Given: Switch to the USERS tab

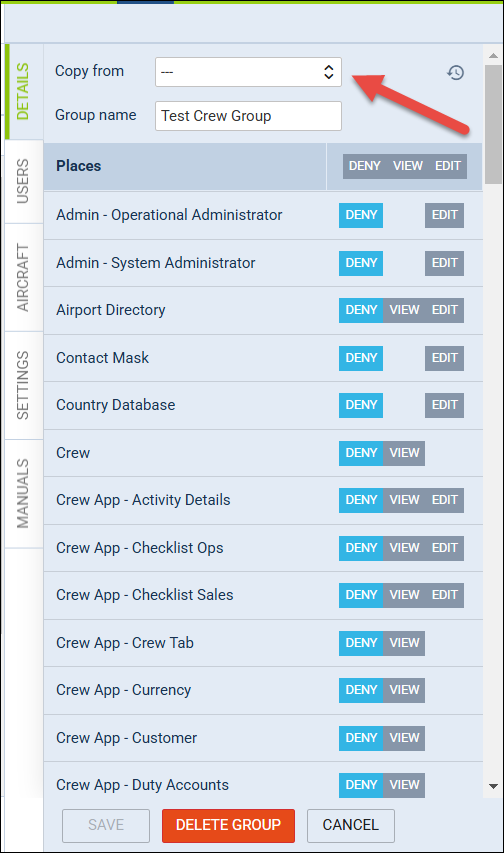Looking at the screenshot, I should coord(23,181).
